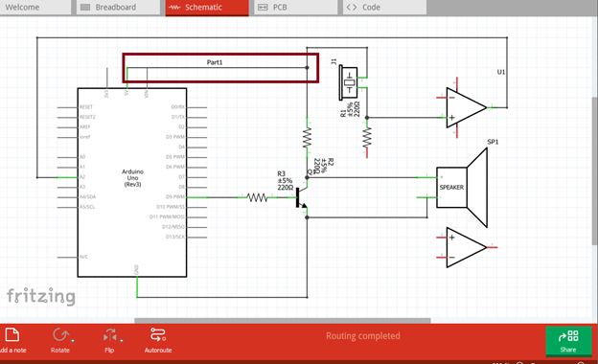Select the Arduino Uno (Rev3) part
The image size is (598, 364).
click(x=132, y=182)
